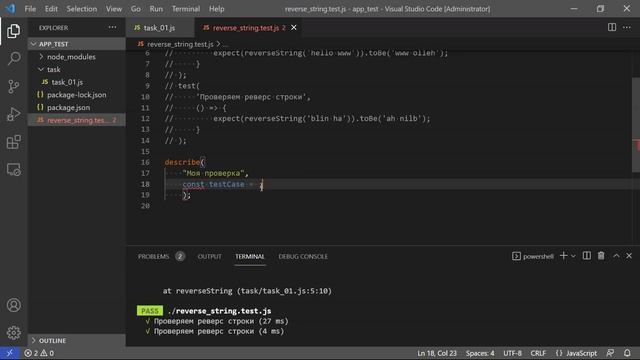This screenshot has height=360, width=640.
Task: Open the Manage settings gear
Action: pos(13,333)
